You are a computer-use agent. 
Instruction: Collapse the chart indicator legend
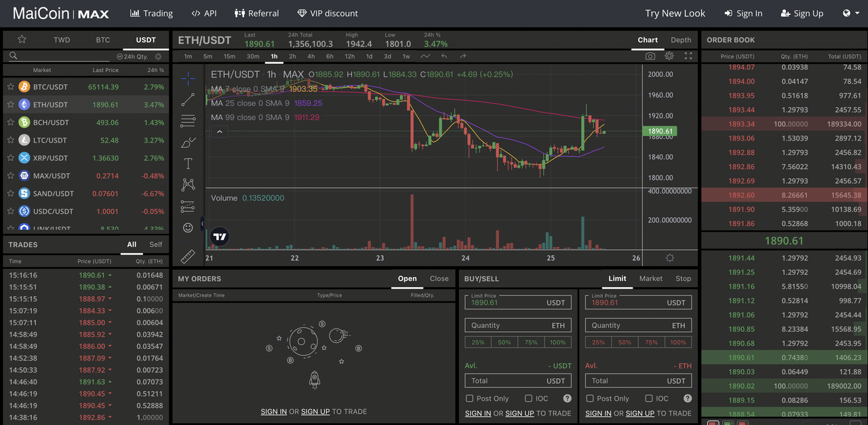point(219,130)
